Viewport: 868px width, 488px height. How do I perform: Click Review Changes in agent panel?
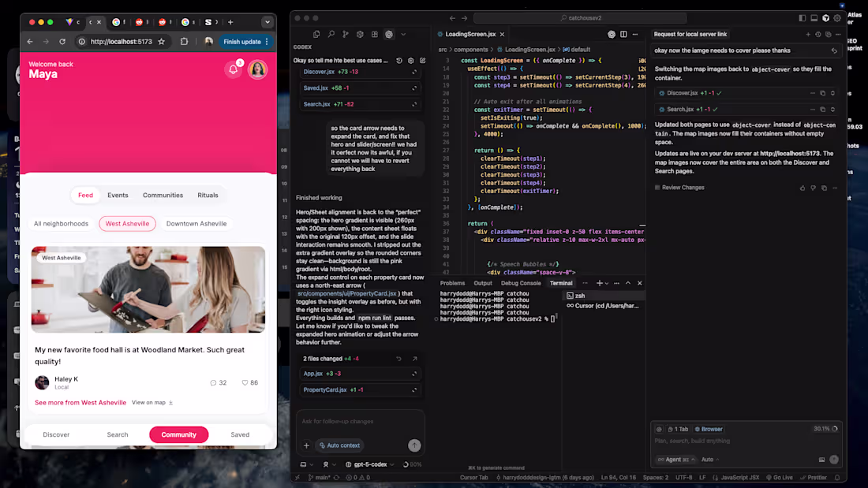click(x=679, y=188)
